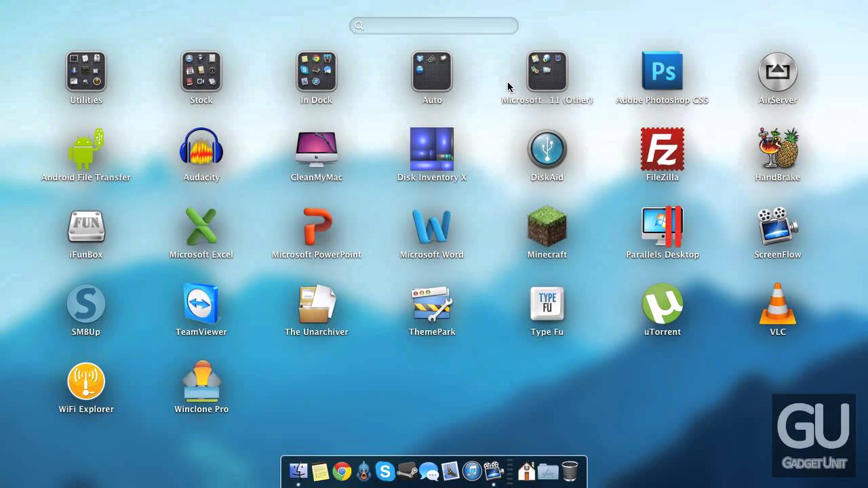Open Google Chrome from the Dock
The width and height of the screenshot is (868, 488).
point(342,471)
